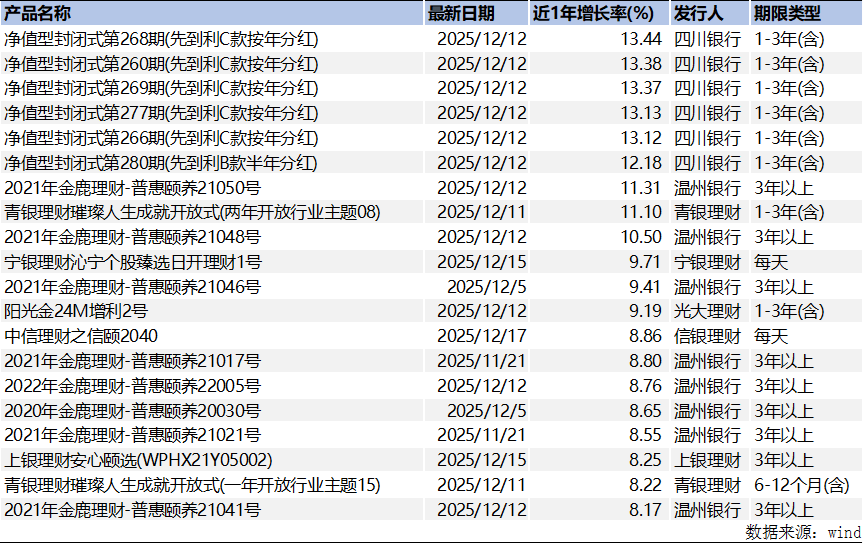Screen dimensions: 865x544
Task: Click the growth rate value 13.38
Action: pyautogui.click(x=641, y=64)
